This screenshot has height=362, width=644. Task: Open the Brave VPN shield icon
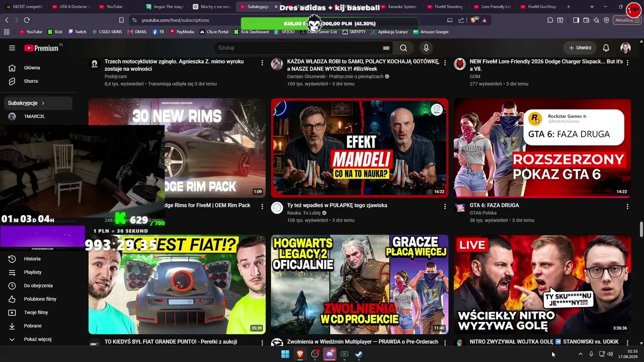(606, 20)
